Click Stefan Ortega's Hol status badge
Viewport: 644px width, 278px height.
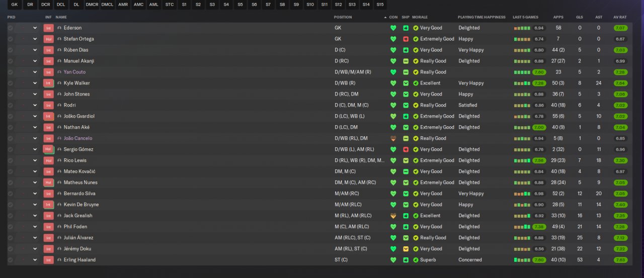point(48,39)
